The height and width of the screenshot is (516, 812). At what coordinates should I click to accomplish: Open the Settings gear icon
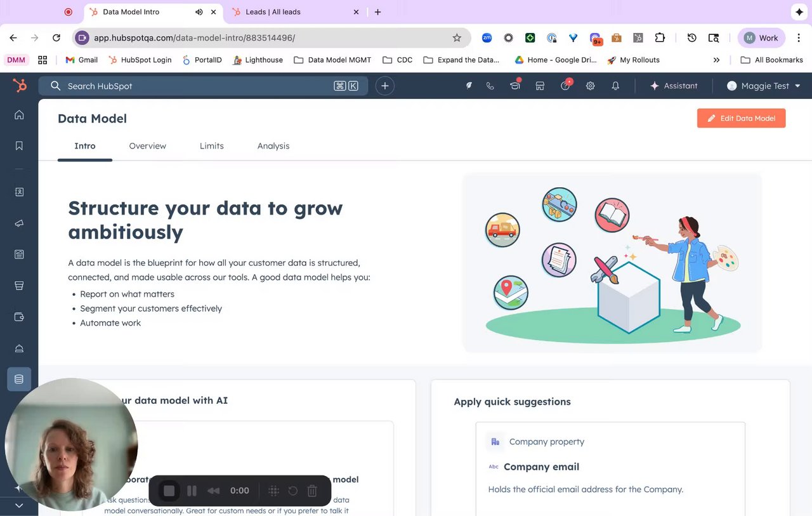tap(590, 86)
